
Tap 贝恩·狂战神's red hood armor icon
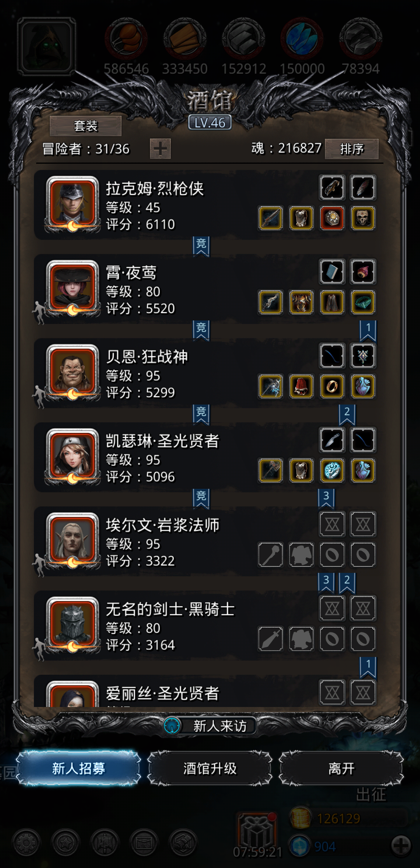(301, 386)
